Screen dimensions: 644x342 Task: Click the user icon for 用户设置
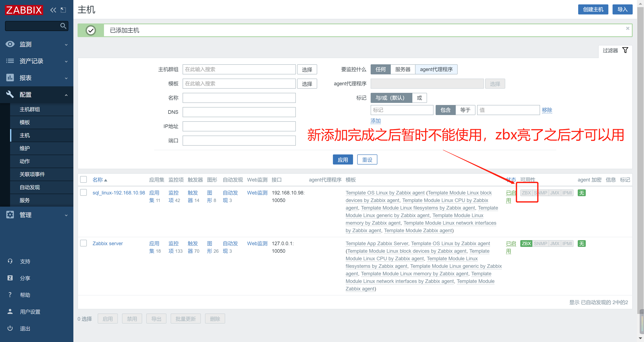click(10, 311)
